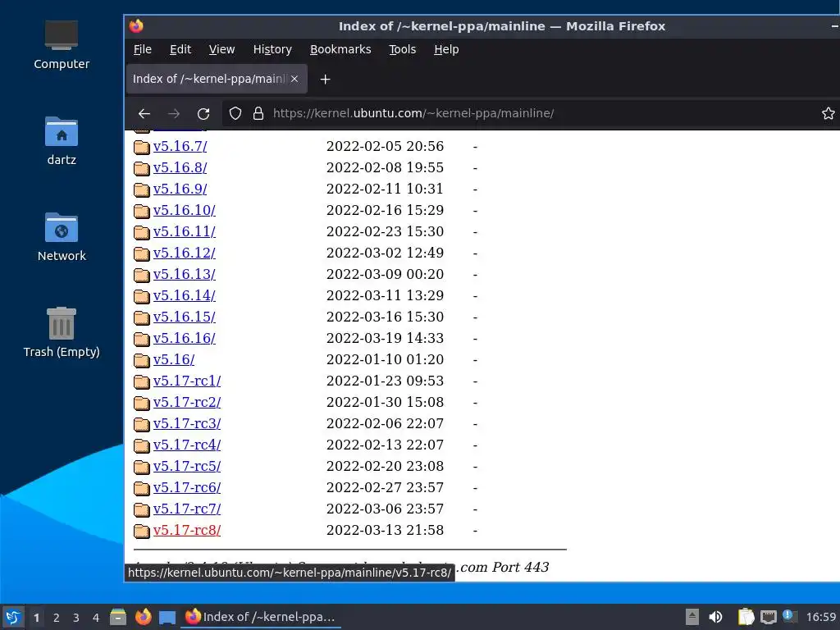This screenshot has height=630, width=840.
Task: Open dartz home folder icon
Action: point(61,141)
